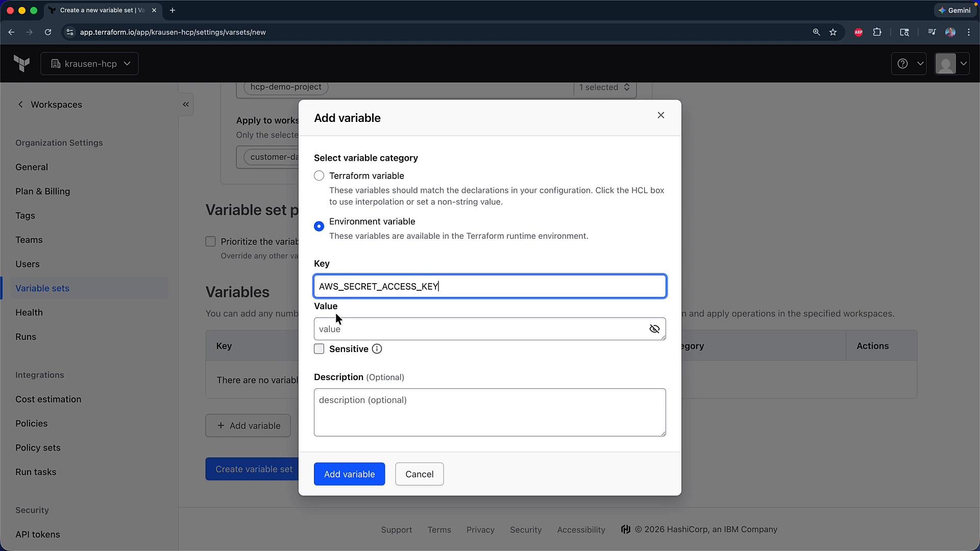Go back to Workspaces
980x551 pixels.
[50, 105]
